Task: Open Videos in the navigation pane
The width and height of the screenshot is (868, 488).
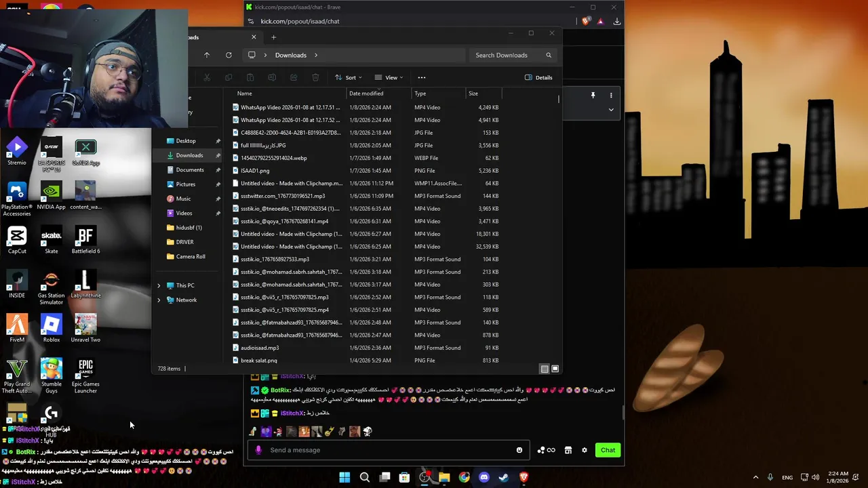Action: [184, 213]
